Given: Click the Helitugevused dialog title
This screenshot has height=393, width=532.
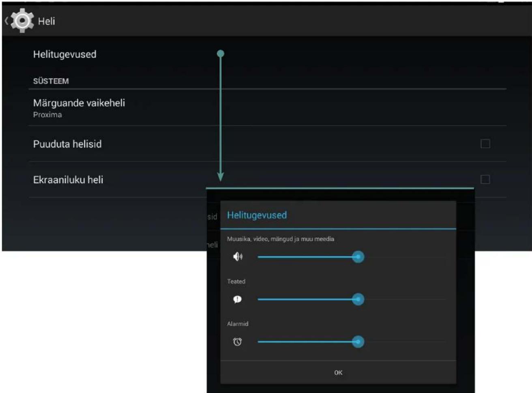Looking at the screenshot, I should click(x=257, y=215).
